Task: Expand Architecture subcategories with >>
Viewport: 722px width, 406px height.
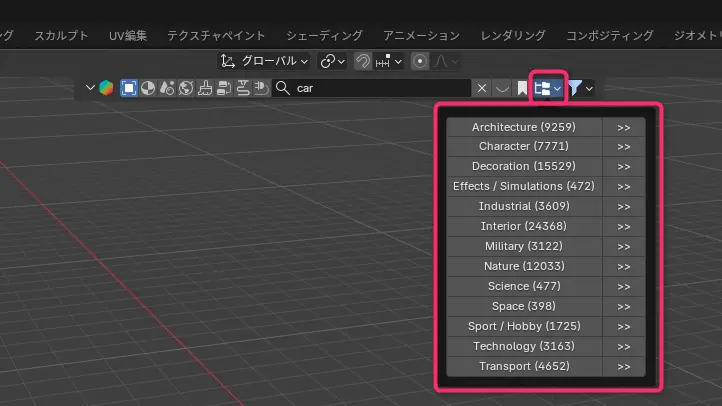Action: pos(623,128)
